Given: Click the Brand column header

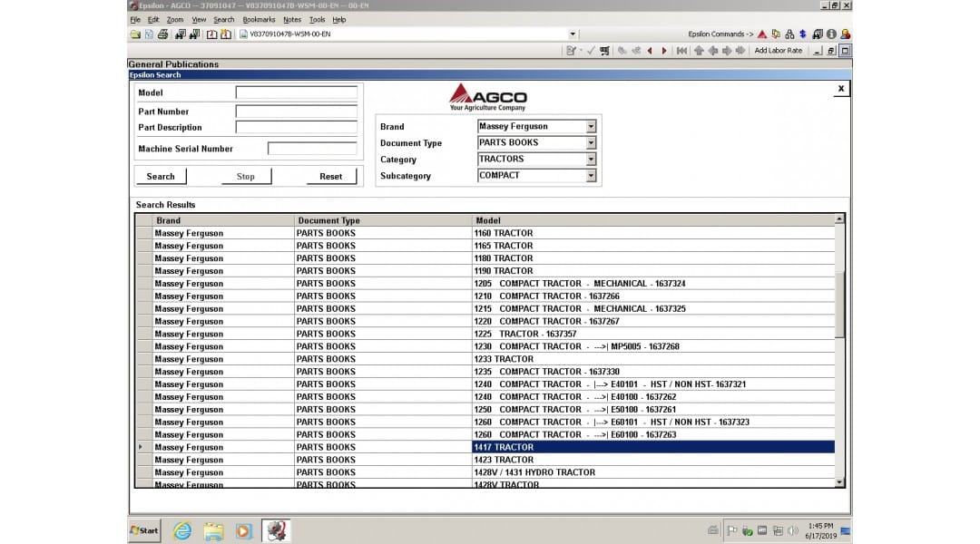Looking at the screenshot, I should [x=223, y=220].
